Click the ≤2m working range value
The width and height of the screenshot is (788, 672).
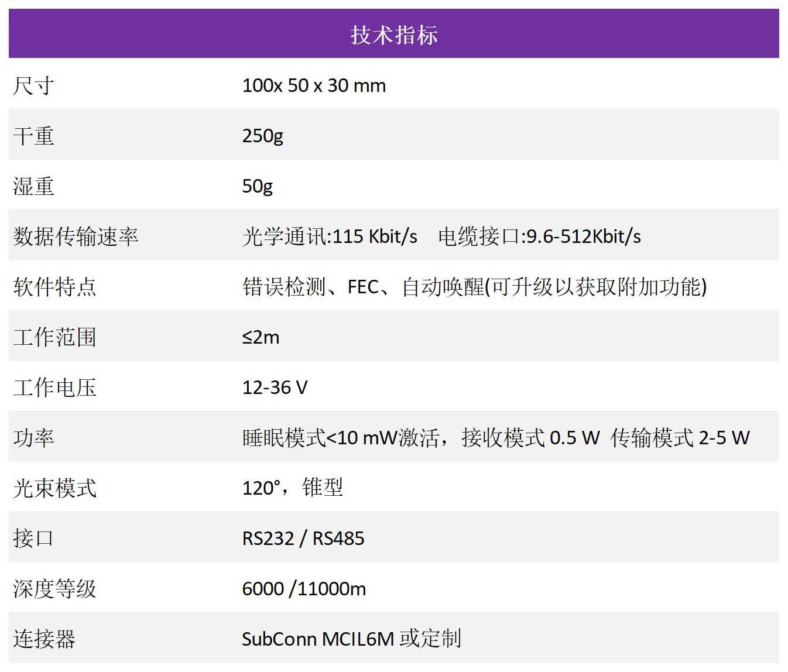(261, 337)
